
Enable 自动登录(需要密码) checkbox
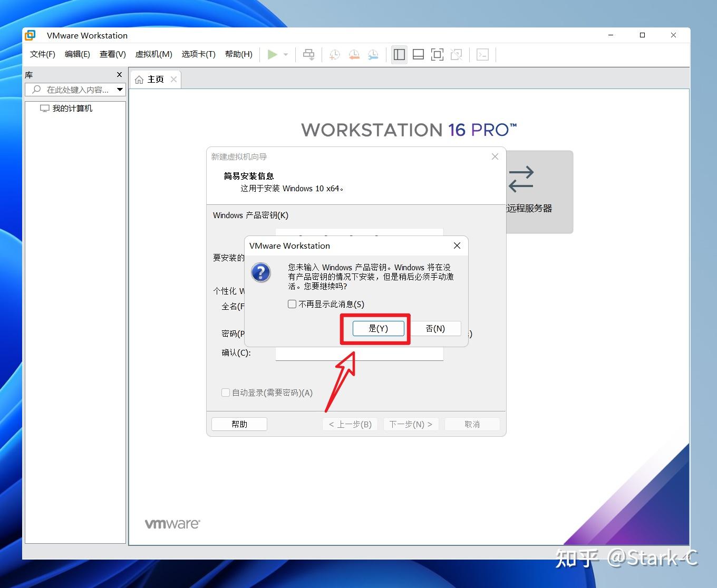pyautogui.click(x=225, y=392)
